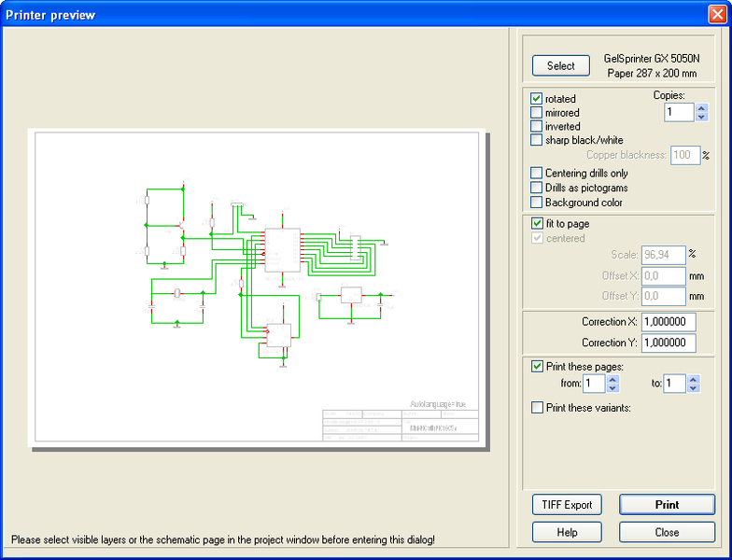Enable the inverted checkbox
This screenshot has height=560, width=732.
(536, 126)
